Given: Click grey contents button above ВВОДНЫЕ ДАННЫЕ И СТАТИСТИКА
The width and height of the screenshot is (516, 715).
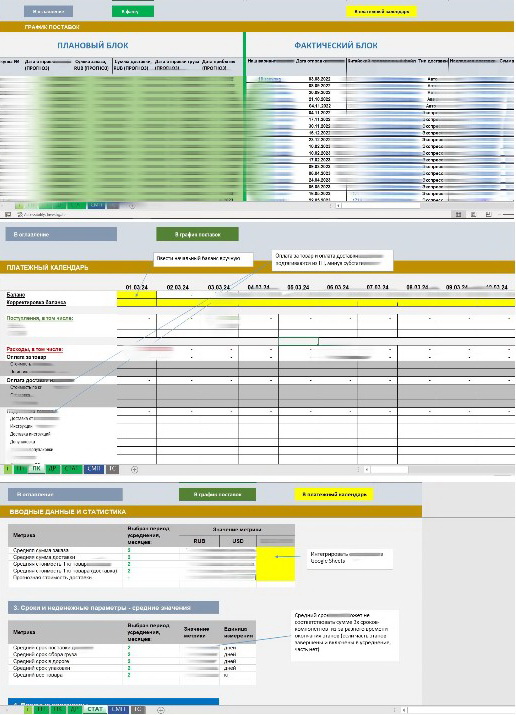Looking at the screenshot, I should click(x=65, y=494).
